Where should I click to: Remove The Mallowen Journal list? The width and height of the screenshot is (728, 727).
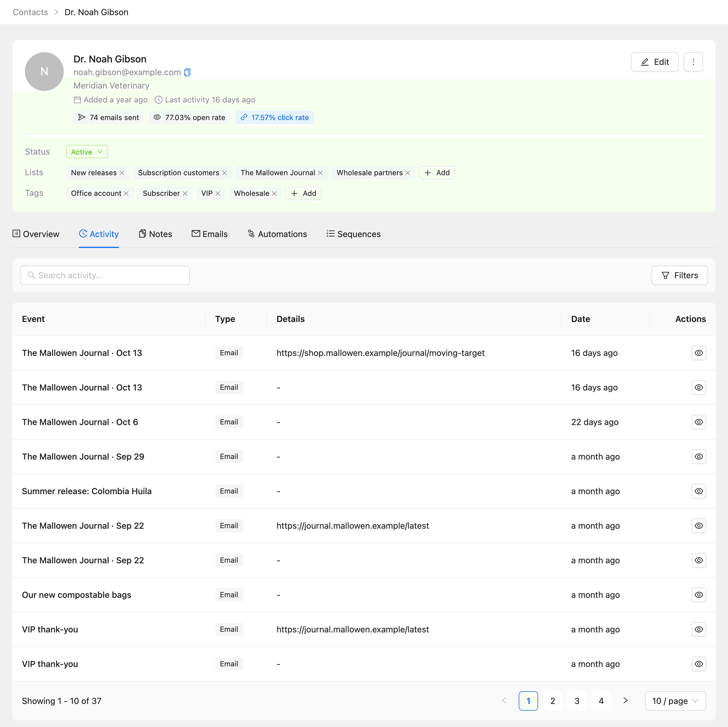[x=320, y=173]
